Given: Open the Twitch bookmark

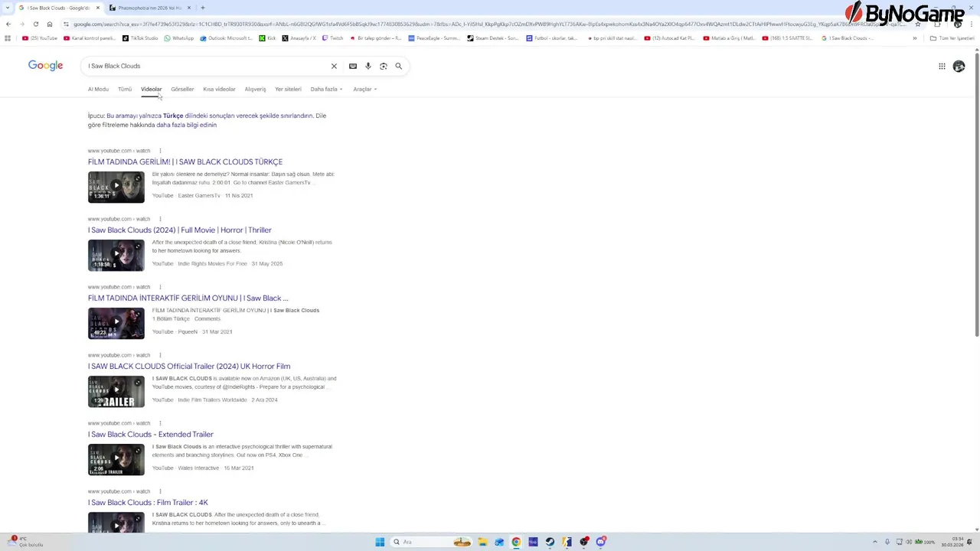Looking at the screenshot, I should coord(333,37).
